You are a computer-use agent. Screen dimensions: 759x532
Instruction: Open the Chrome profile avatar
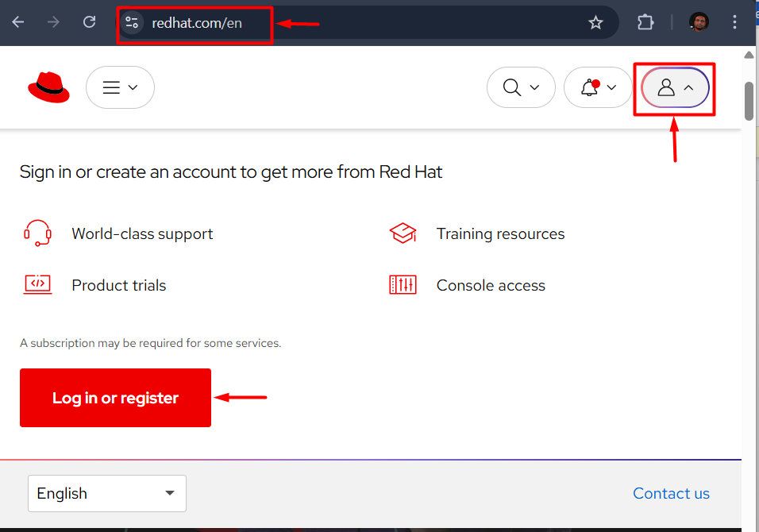point(699,22)
